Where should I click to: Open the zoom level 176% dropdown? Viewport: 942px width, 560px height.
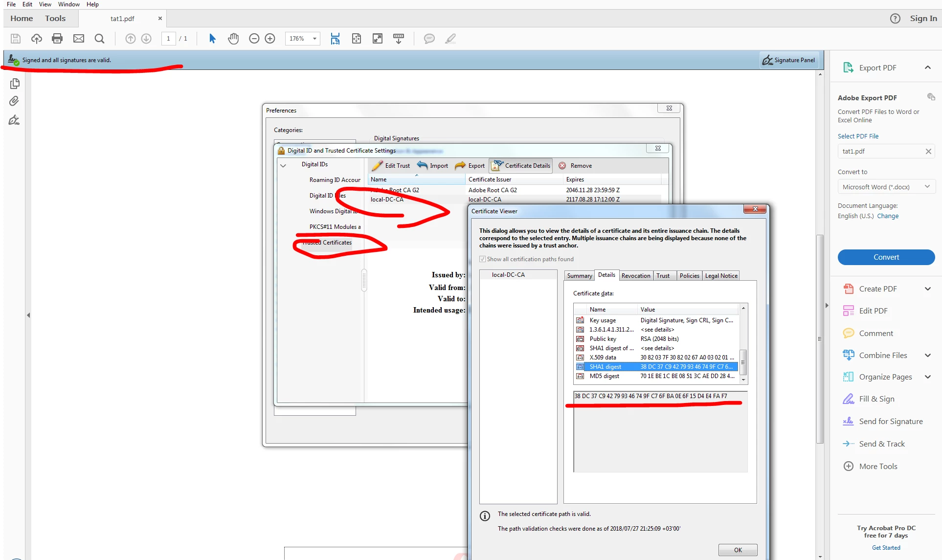(x=314, y=39)
